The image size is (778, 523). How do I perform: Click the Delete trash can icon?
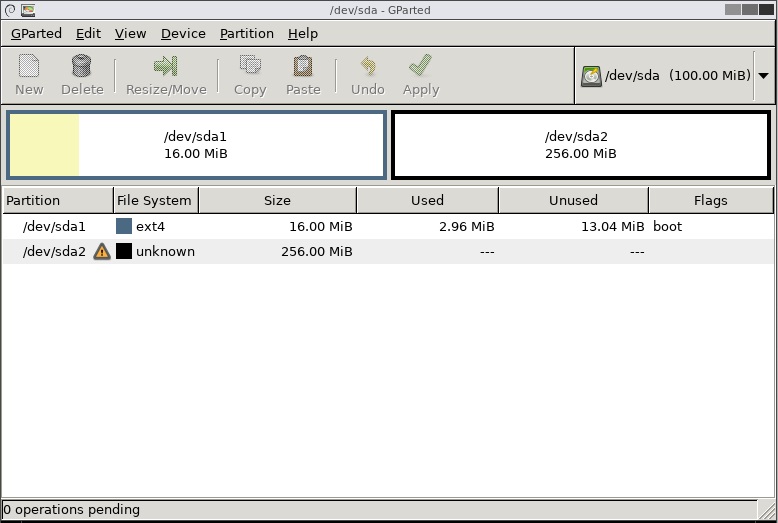[x=81, y=65]
